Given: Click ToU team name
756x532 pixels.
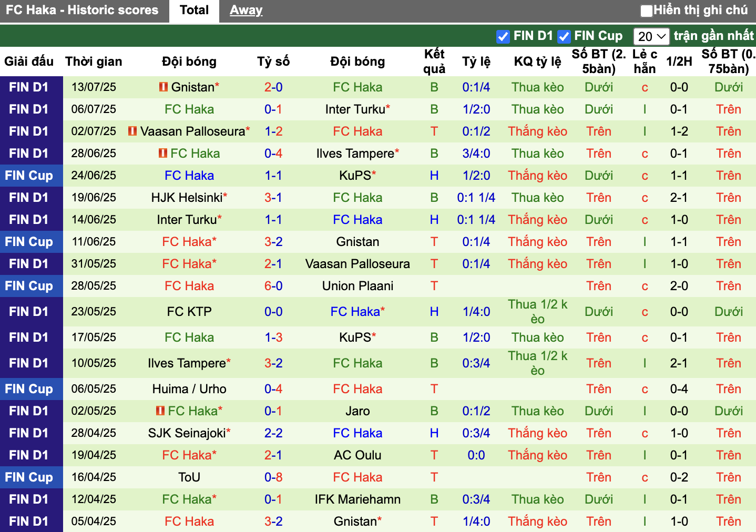Looking at the screenshot, I should coord(189,477).
